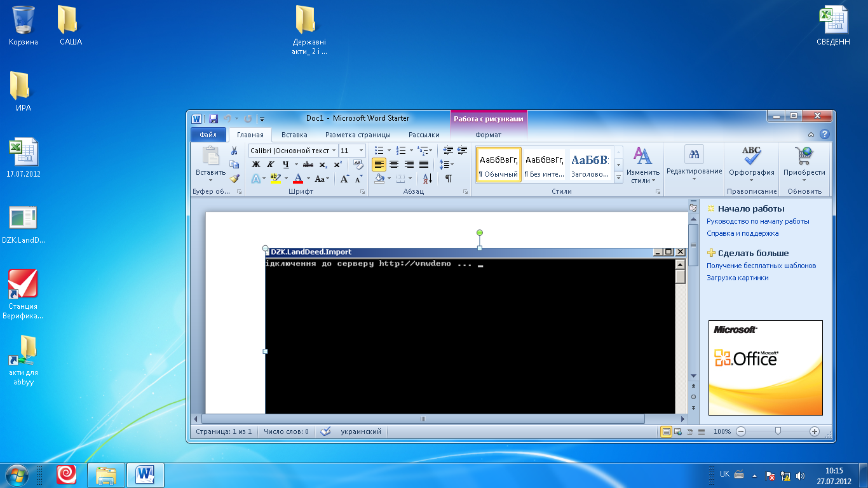The height and width of the screenshot is (488, 868).
Task: Open Руководство по началу работы link
Action: point(758,221)
